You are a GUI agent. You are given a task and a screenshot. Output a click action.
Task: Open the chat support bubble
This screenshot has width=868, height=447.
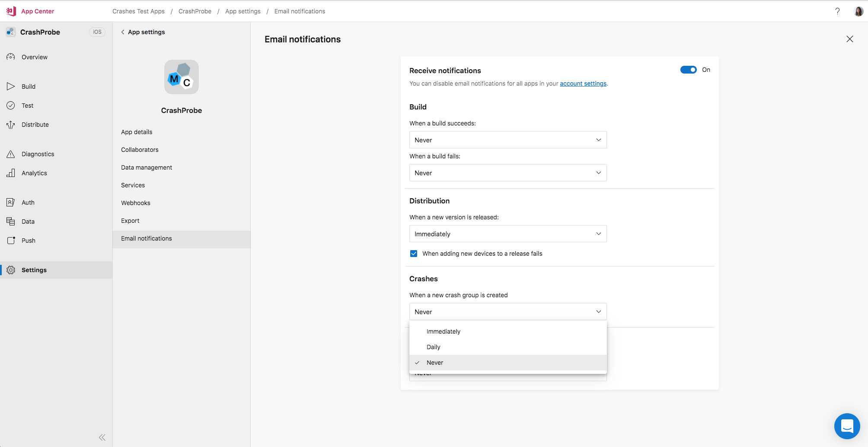847,426
